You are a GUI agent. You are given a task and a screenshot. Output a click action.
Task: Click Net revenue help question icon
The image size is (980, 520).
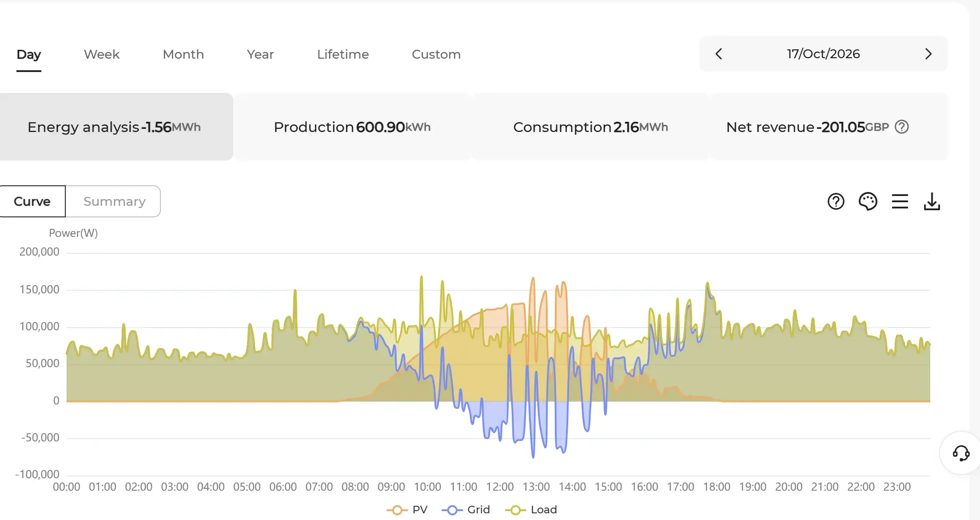901,127
